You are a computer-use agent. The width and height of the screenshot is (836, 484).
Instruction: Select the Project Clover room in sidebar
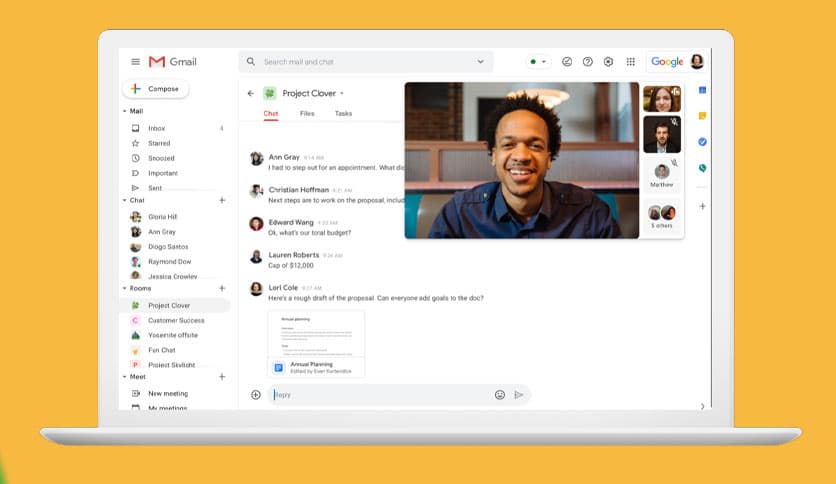[x=176, y=305]
